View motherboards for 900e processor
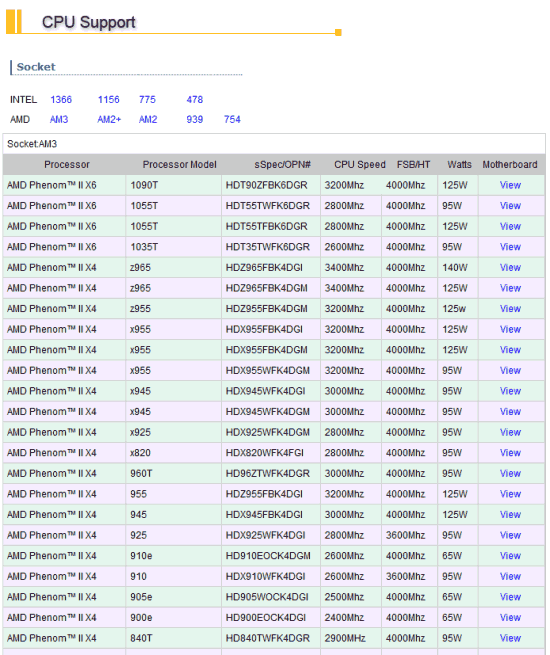Screen dimensions: 550x655 pyautogui.click(x=510, y=618)
